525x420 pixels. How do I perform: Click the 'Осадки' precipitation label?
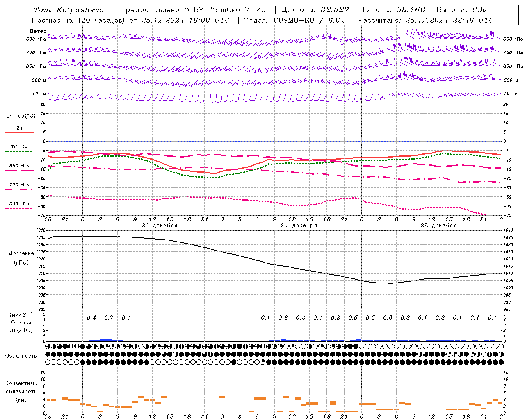click(21, 322)
